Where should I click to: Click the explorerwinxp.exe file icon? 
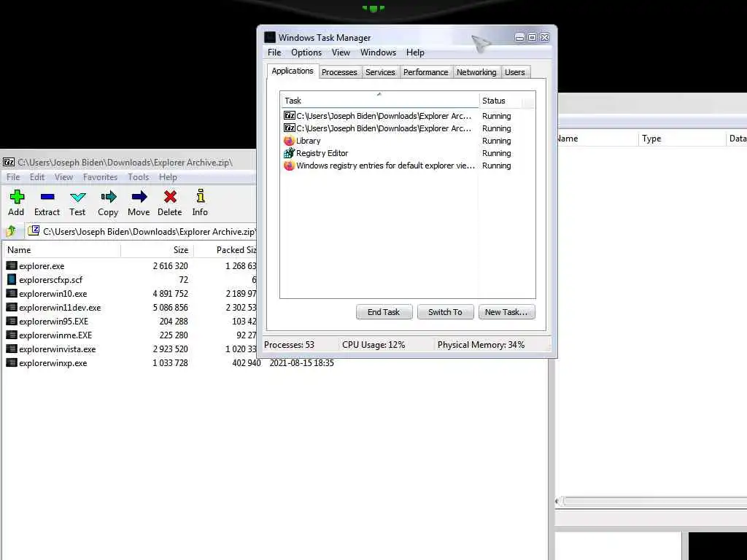12,362
